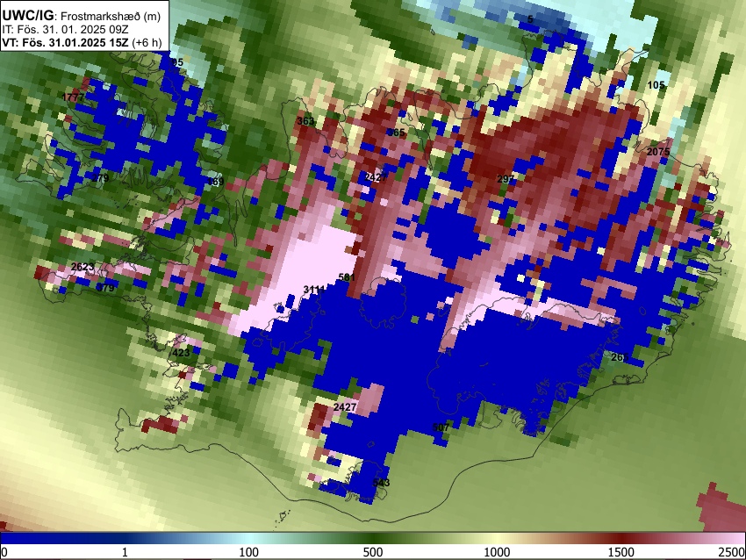Click the '2500' tick on the color scale
Screen dimensions: 746x560
732,552
